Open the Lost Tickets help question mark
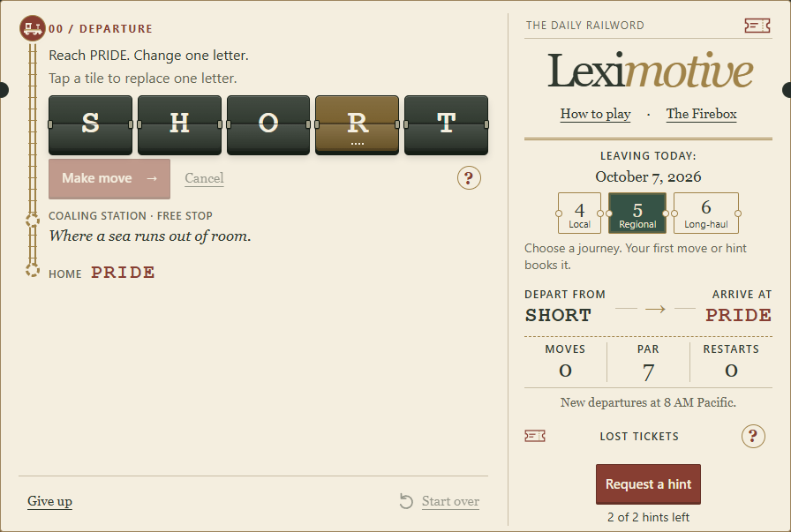The width and height of the screenshot is (791, 532). click(753, 436)
